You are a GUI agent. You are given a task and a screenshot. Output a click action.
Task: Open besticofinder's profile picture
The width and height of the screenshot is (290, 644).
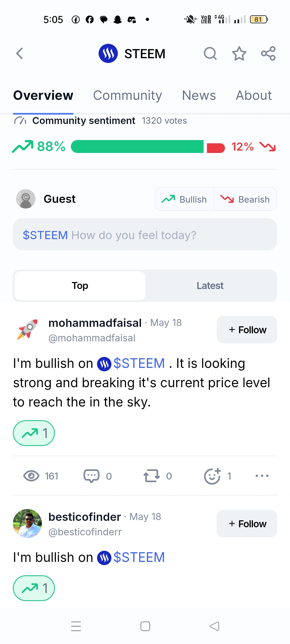coord(27,523)
